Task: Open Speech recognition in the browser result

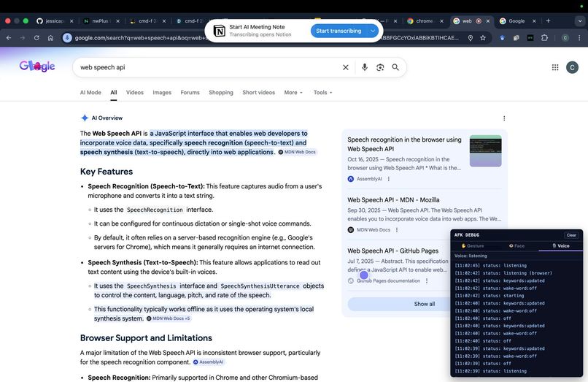Action: point(404,144)
